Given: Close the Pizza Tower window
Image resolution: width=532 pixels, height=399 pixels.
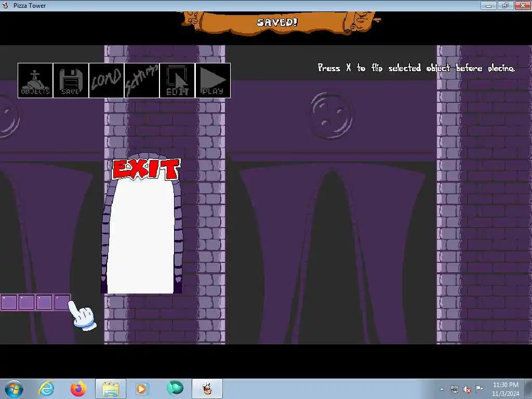Looking at the screenshot, I should [523, 5].
